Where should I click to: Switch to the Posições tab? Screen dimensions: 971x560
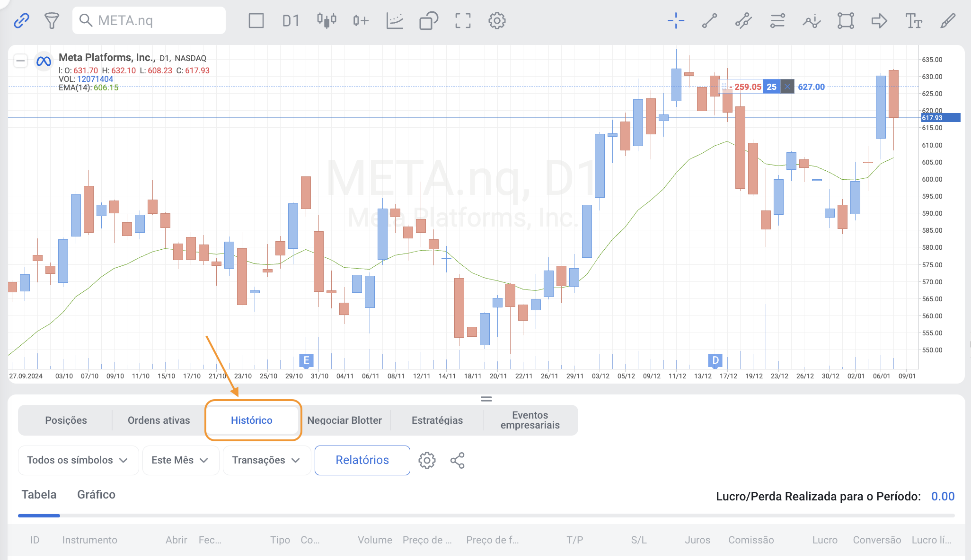(x=66, y=420)
